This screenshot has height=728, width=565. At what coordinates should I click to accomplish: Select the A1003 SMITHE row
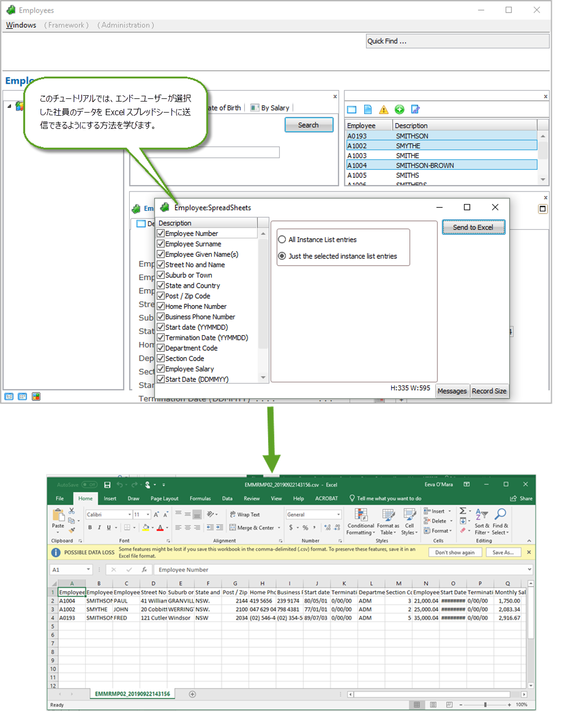(441, 156)
